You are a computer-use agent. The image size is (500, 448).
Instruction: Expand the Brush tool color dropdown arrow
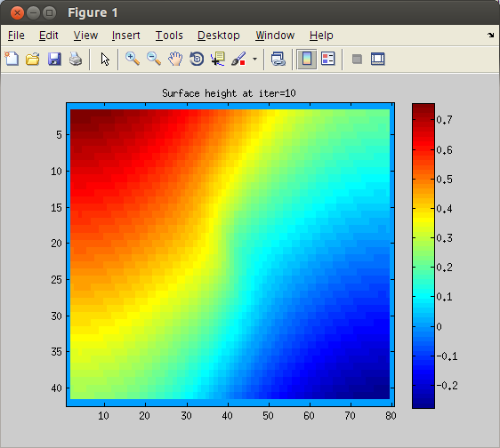coord(254,59)
